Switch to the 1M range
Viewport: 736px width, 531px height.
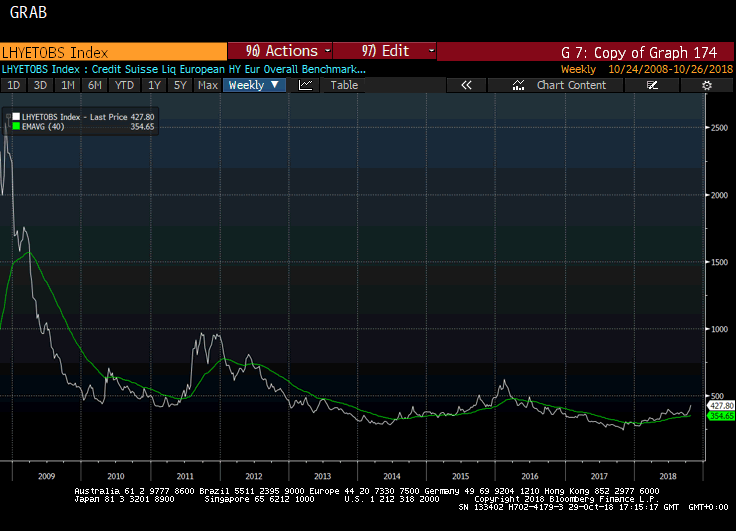[67, 85]
